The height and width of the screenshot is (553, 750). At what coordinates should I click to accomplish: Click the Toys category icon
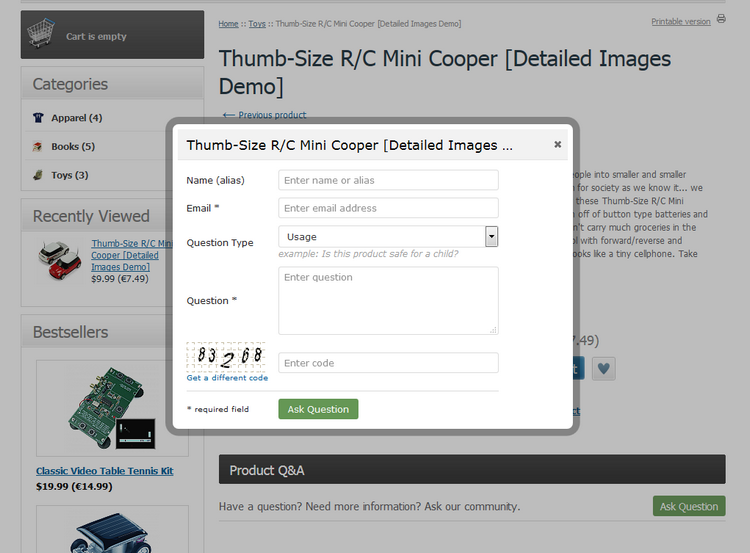38,175
